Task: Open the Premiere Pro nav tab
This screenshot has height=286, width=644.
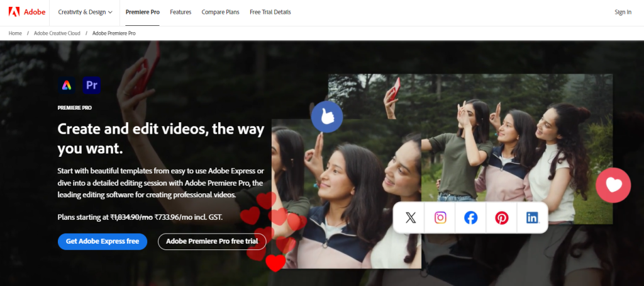Action: 143,12
